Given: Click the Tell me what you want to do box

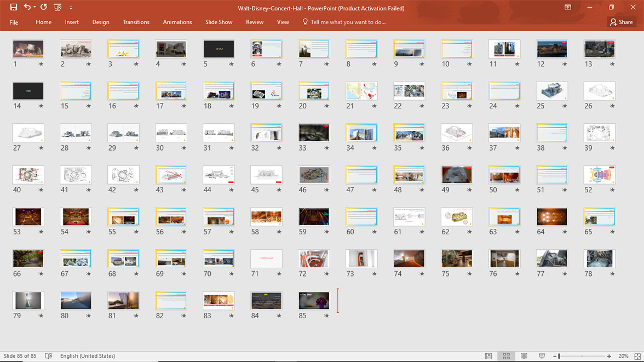Looking at the screenshot, I should tap(344, 22).
